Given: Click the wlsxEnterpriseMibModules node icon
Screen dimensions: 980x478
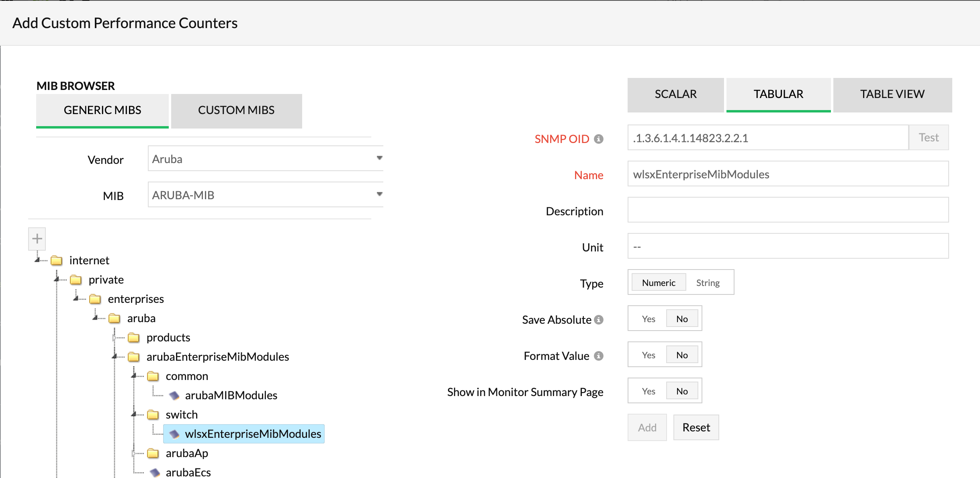Looking at the screenshot, I should (174, 434).
